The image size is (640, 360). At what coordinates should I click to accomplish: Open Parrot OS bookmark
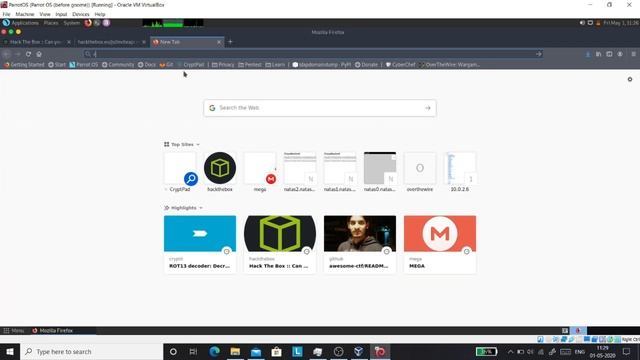[x=84, y=64]
